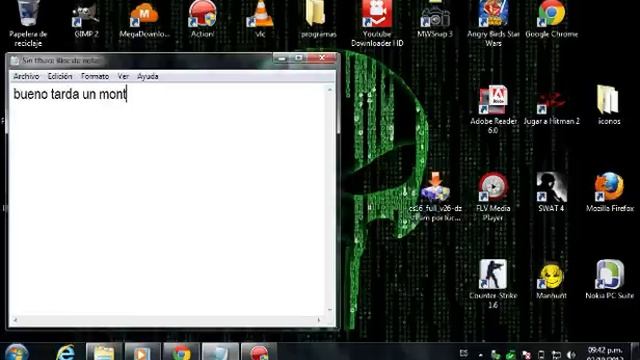This screenshot has width=640, height=360.
Task: Open the Archivo menu in Notepad
Action: click(26, 76)
